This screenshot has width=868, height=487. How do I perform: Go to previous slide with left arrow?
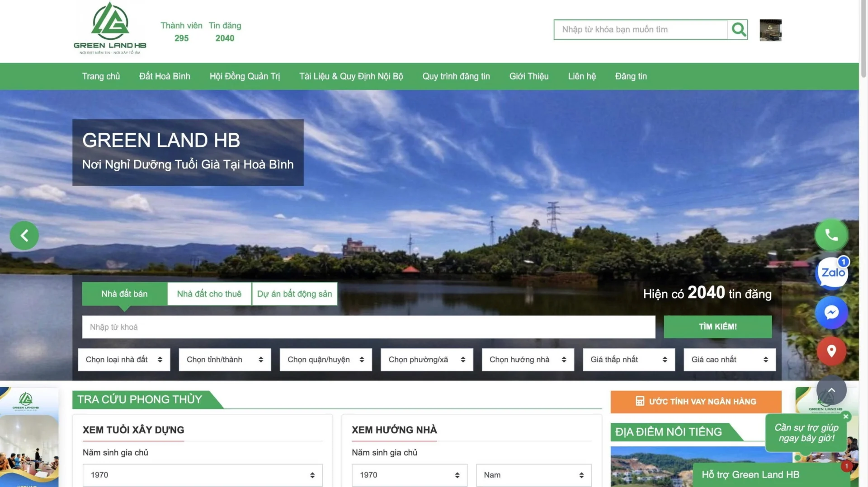coord(24,235)
